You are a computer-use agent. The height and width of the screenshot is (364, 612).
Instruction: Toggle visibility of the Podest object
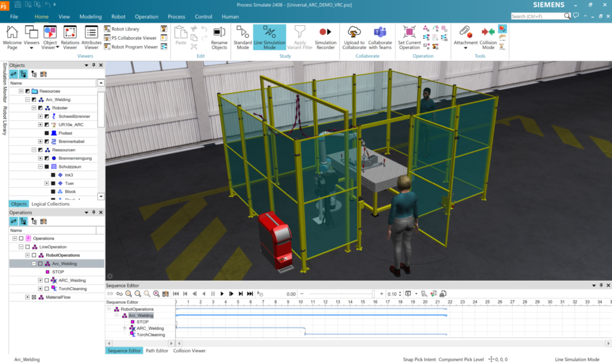[x=47, y=133]
